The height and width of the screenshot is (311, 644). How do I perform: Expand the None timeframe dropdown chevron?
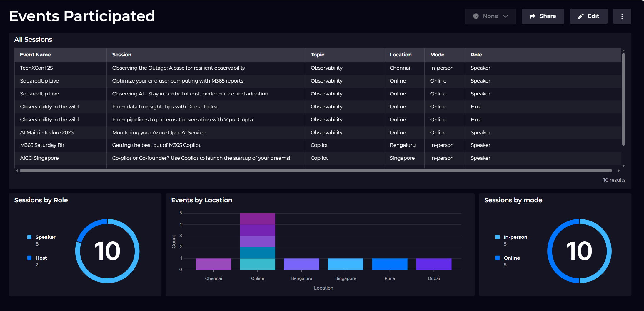pos(505,16)
